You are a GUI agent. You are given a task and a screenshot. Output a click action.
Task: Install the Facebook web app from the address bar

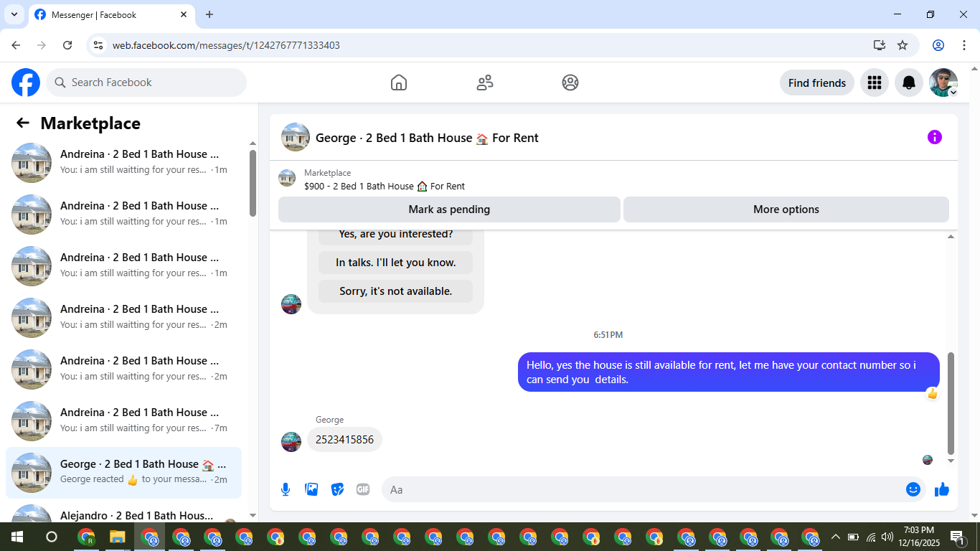pyautogui.click(x=880, y=45)
